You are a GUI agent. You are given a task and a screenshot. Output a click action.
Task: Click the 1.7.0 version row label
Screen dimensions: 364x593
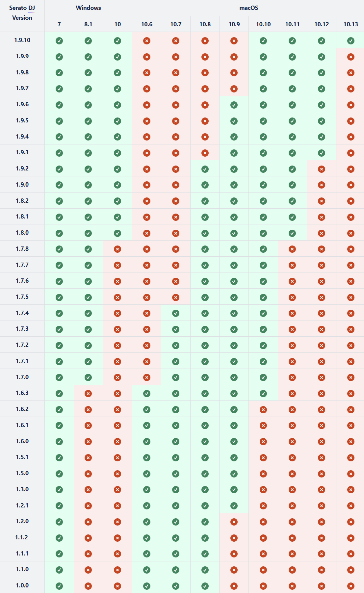point(22,377)
